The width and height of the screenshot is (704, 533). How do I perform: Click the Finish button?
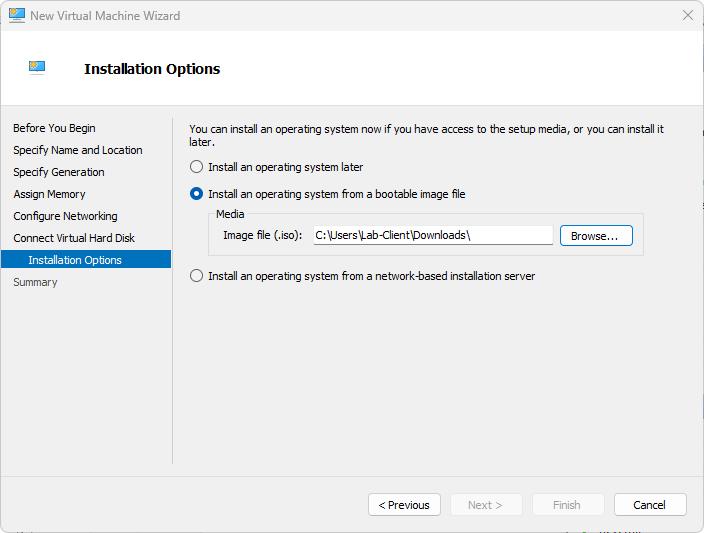click(568, 505)
